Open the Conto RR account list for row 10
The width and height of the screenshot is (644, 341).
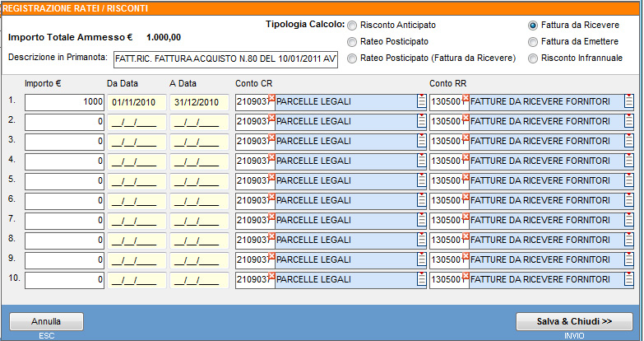click(628, 280)
